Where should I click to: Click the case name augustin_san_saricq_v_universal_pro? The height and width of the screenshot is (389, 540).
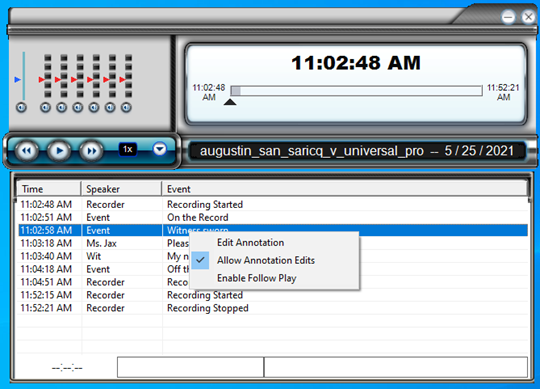(x=312, y=151)
